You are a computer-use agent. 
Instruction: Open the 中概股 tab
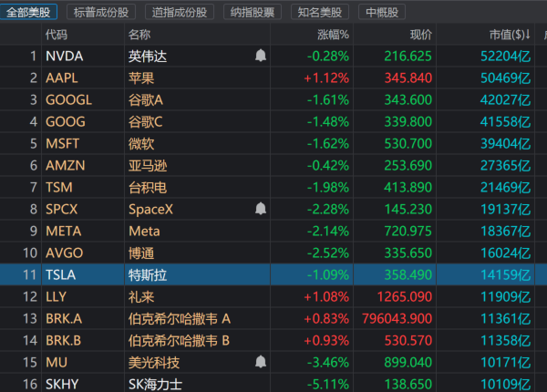(382, 12)
